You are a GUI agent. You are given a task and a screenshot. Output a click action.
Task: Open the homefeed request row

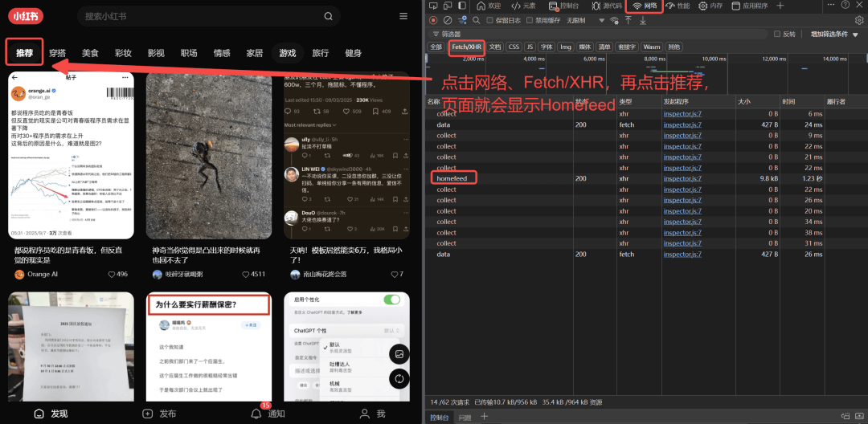point(457,178)
